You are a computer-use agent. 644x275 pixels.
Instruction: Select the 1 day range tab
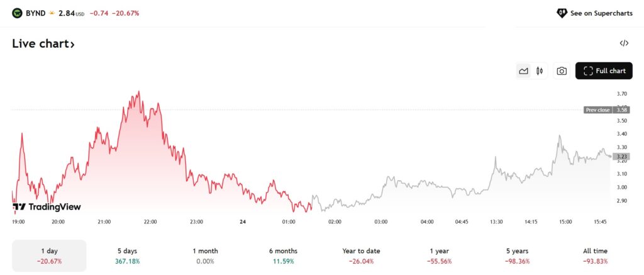pyautogui.click(x=49, y=255)
